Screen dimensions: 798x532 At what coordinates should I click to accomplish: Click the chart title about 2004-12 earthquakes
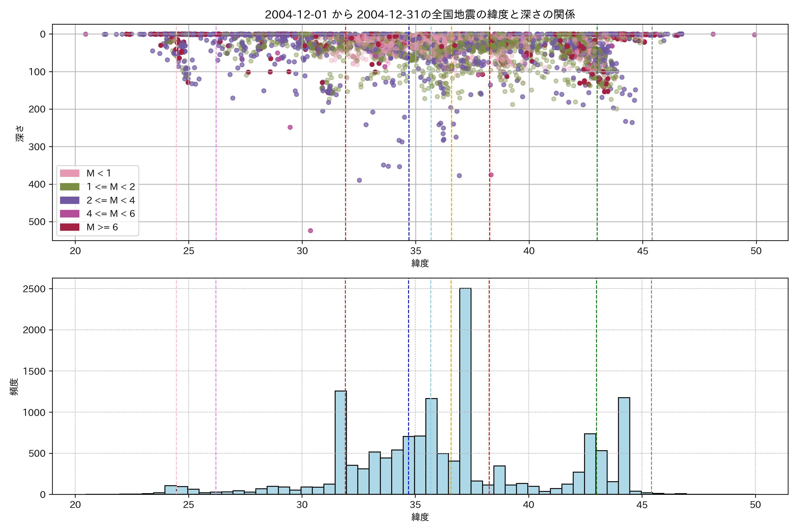420,15
